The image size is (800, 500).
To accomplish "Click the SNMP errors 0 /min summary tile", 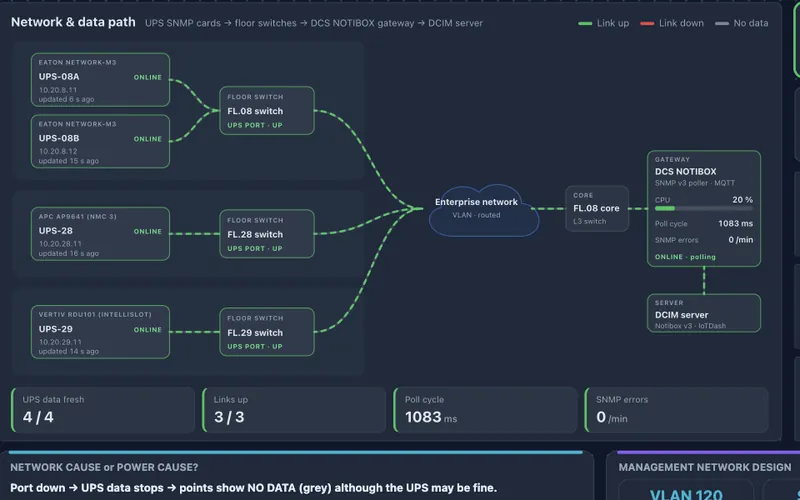I will 677,410.
